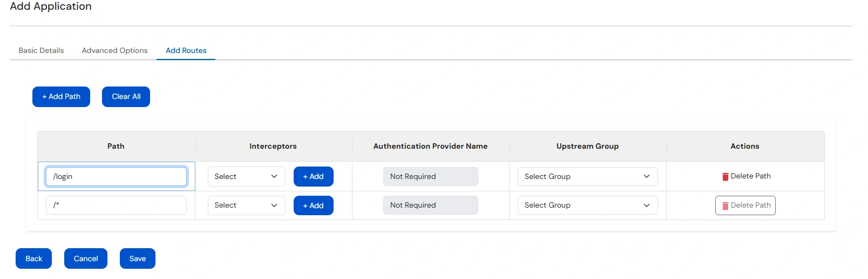Viewport: 868px width, 279px height.
Task: Click Not Required field in /* row
Action: pyautogui.click(x=430, y=205)
